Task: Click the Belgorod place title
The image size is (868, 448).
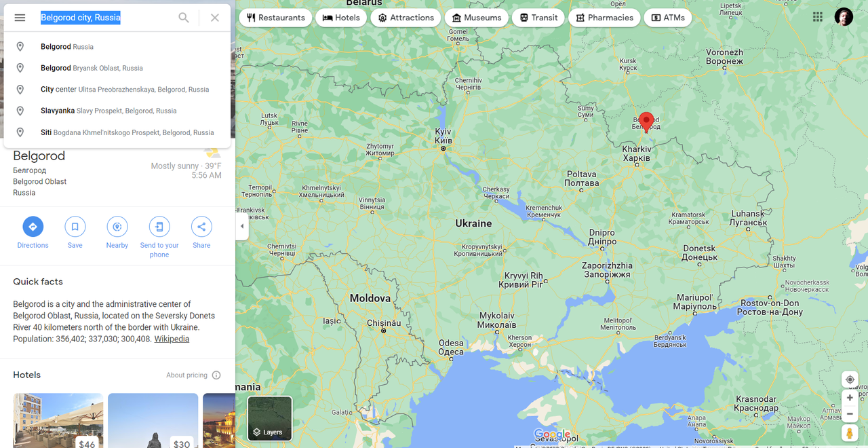Action: pyautogui.click(x=39, y=156)
